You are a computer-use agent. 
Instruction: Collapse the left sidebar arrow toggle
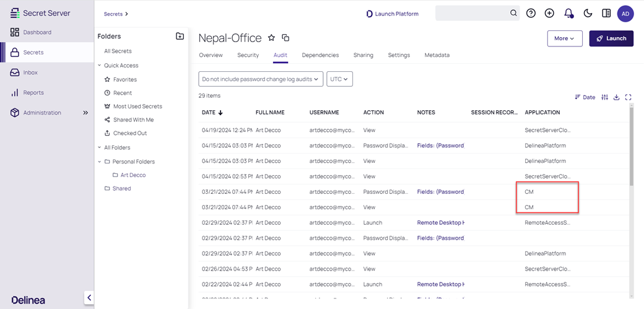(89, 298)
